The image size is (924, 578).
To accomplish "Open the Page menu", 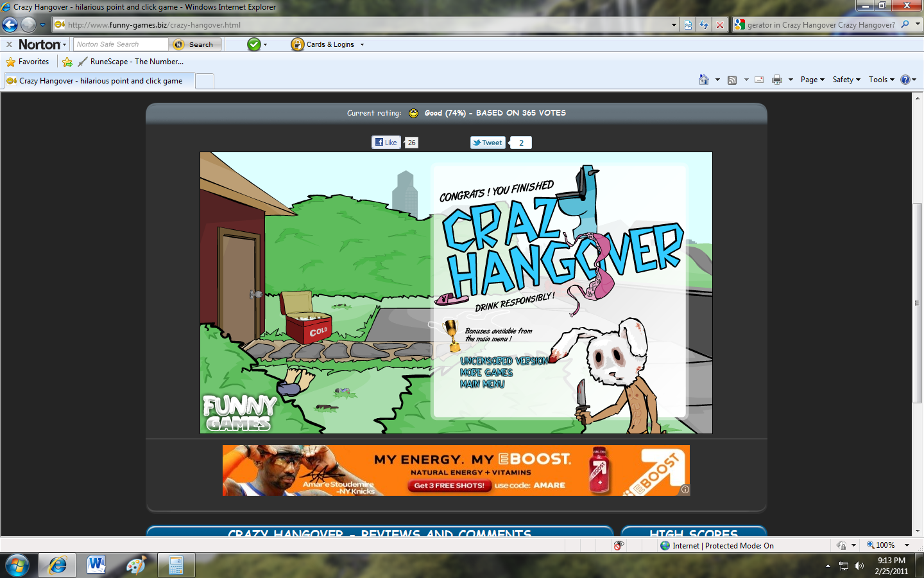I will 812,80.
